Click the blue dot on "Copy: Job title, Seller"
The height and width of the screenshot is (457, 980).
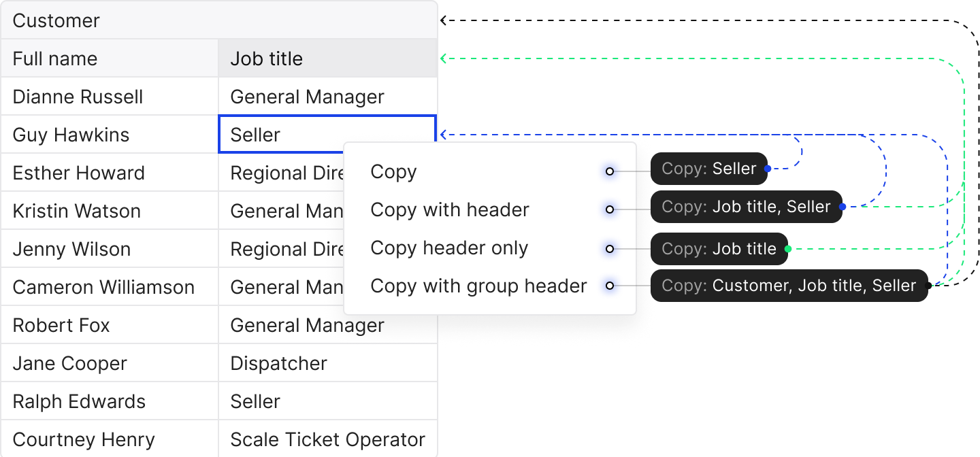(x=843, y=207)
